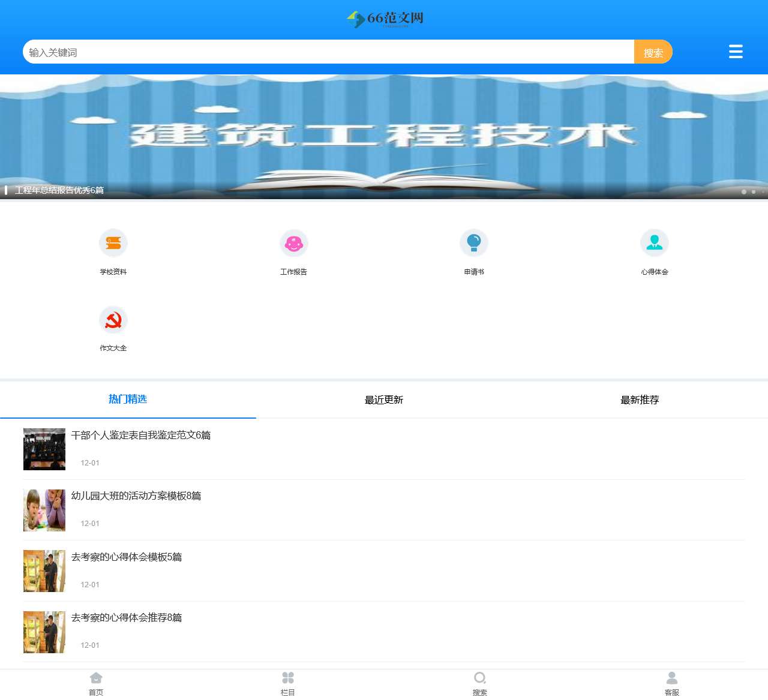Click the 工作报告 label
768x700 pixels.
tap(294, 272)
